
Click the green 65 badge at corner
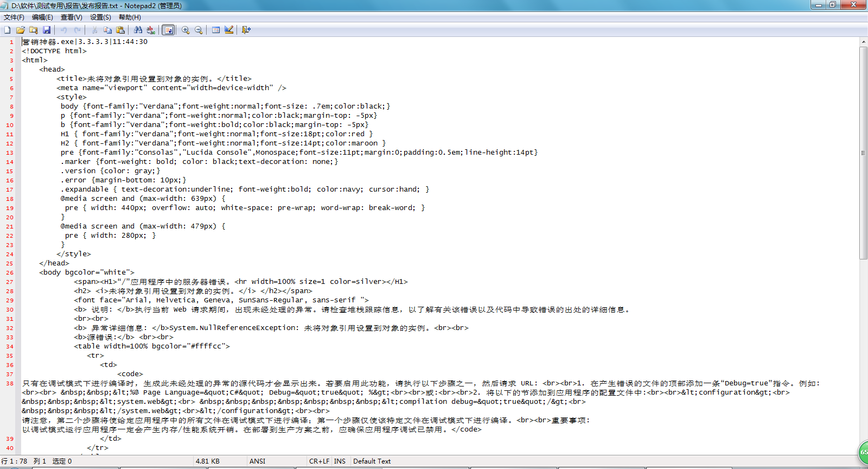(x=863, y=452)
